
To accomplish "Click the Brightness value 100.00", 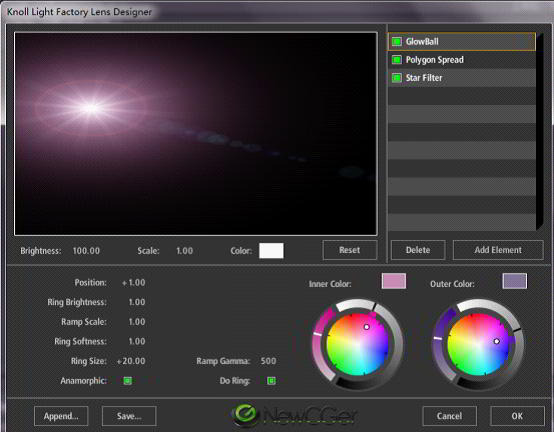I will (86, 251).
